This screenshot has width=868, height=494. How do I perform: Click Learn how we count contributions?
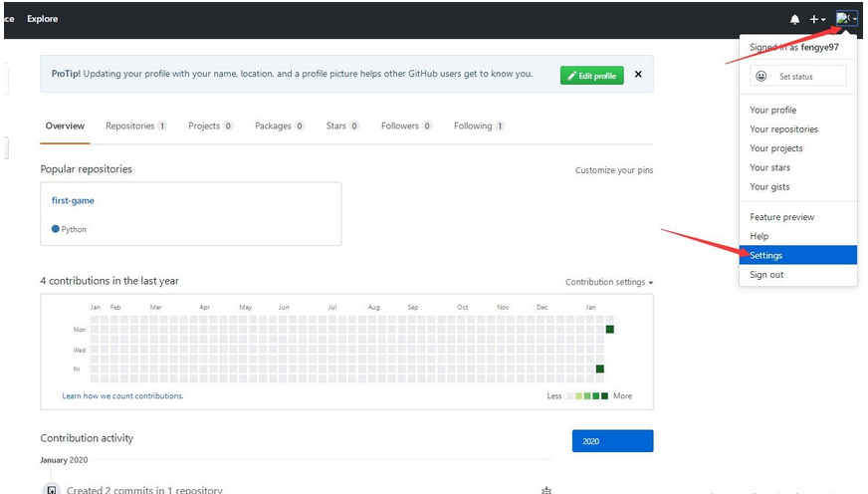pyautogui.click(x=122, y=396)
